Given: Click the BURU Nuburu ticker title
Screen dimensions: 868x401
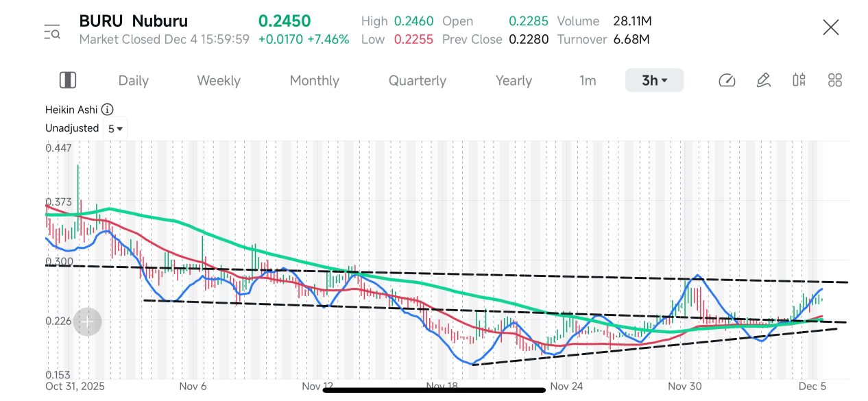Looking at the screenshot, I should (134, 21).
